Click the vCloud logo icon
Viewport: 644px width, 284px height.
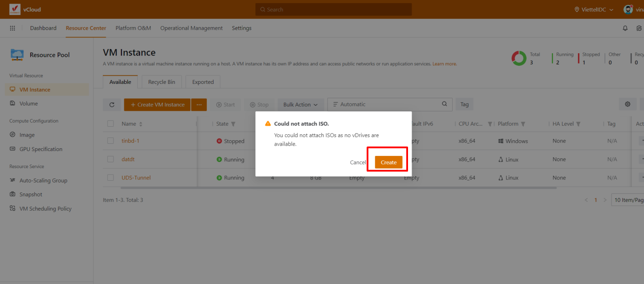click(15, 9)
